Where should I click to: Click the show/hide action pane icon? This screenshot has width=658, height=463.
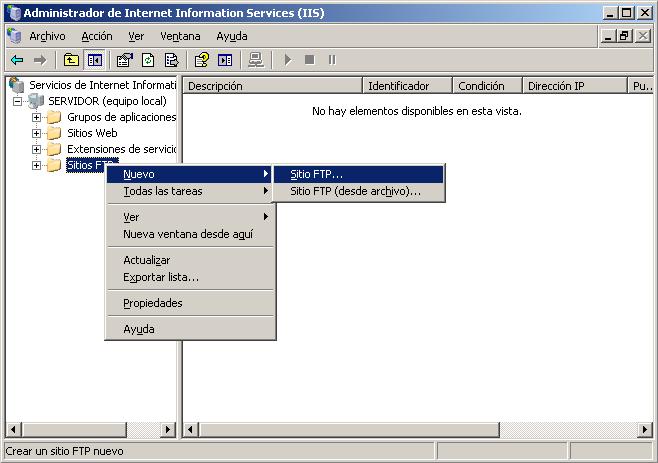225,60
